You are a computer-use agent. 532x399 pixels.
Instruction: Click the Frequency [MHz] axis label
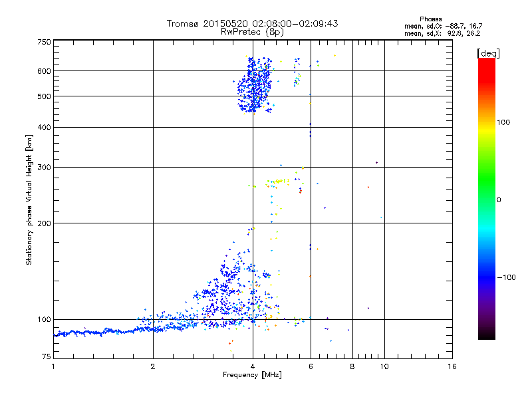(252, 375)
